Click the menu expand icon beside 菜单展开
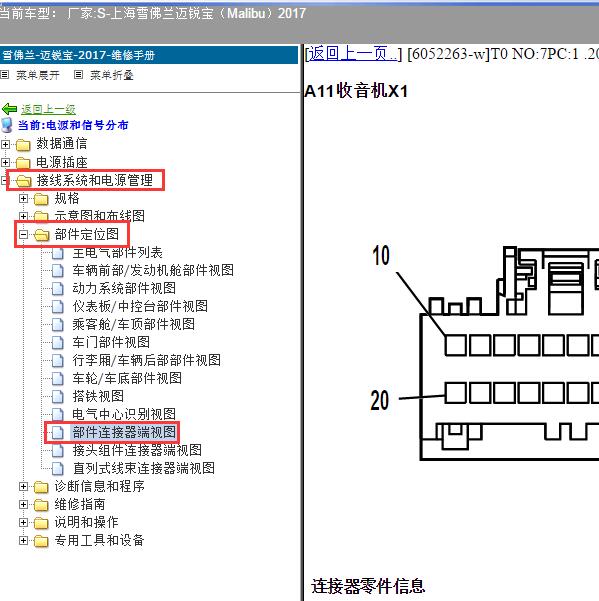 (x=5, y=75)
